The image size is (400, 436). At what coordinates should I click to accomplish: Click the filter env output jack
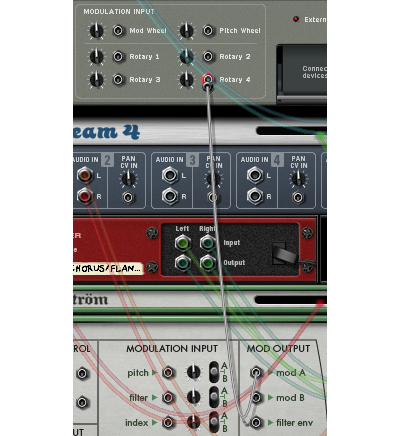(256, 422)
